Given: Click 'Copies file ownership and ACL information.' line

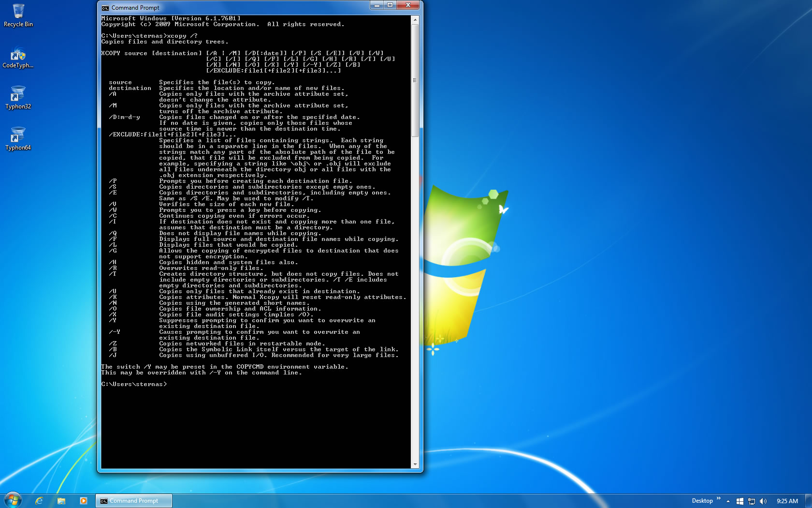Looking at the screenshot, I should [x=240, y=309].
